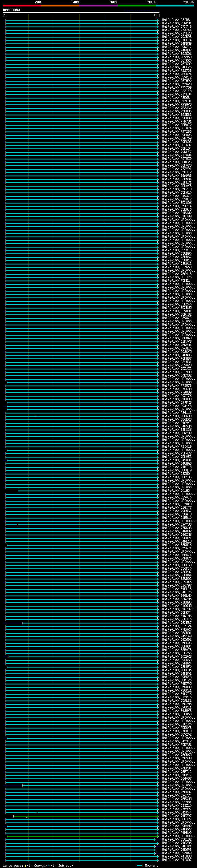Screen dimensions: 197x868
Task: Select label UniRef100_B1H0W8
Action: [177, 399]
